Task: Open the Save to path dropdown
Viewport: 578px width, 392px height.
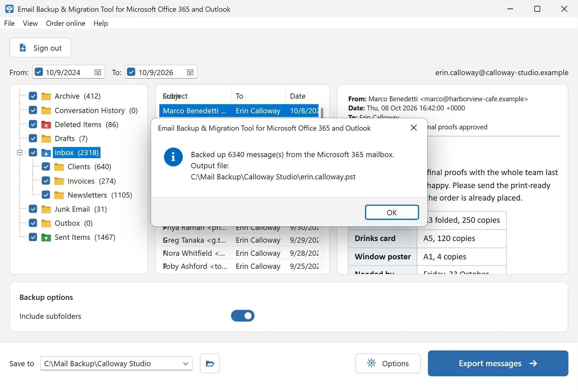Action: [185, 364]
